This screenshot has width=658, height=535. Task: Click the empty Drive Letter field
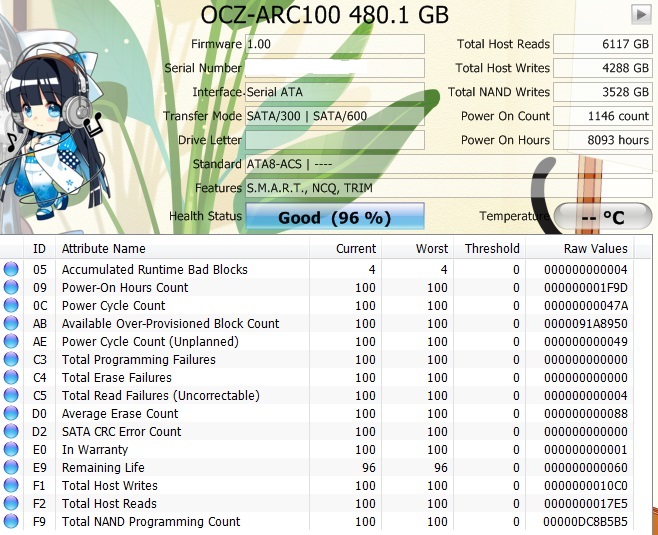334,140
